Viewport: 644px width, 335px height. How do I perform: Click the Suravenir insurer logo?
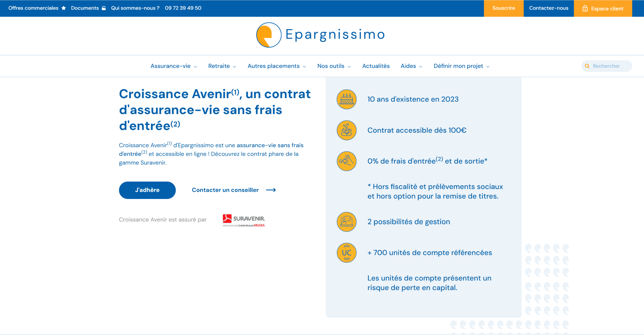click(244, 220)
